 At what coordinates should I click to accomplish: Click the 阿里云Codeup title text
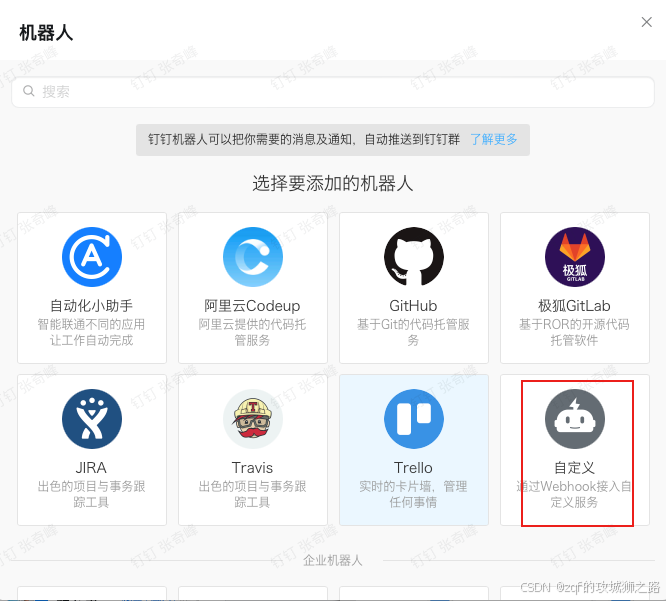[x=252, y=305]
